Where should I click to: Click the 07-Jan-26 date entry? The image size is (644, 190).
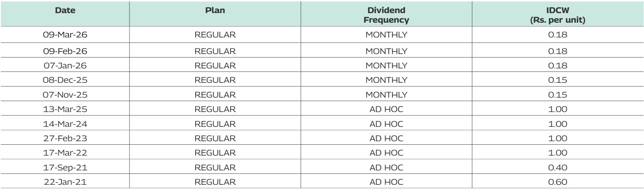[x=65, y=66]
